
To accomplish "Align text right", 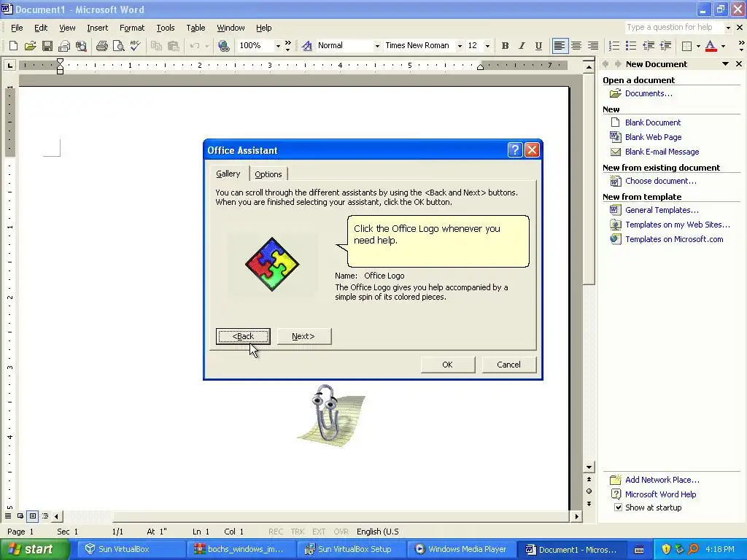I will pos(593,46).
